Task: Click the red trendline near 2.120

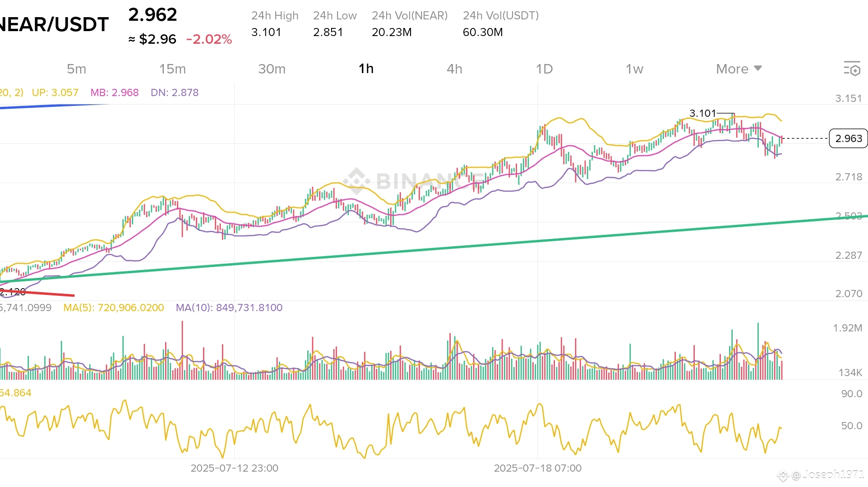Action: [x=50, y=294]
